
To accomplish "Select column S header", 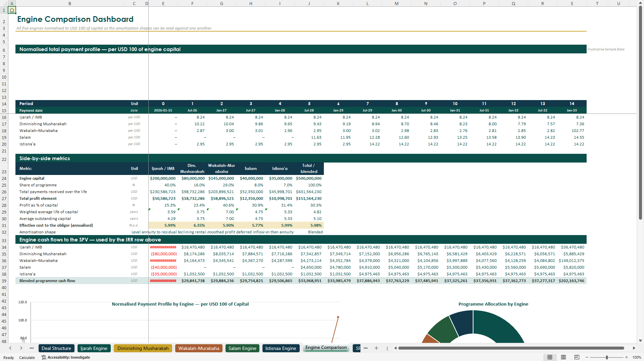I will click(572, 3).
